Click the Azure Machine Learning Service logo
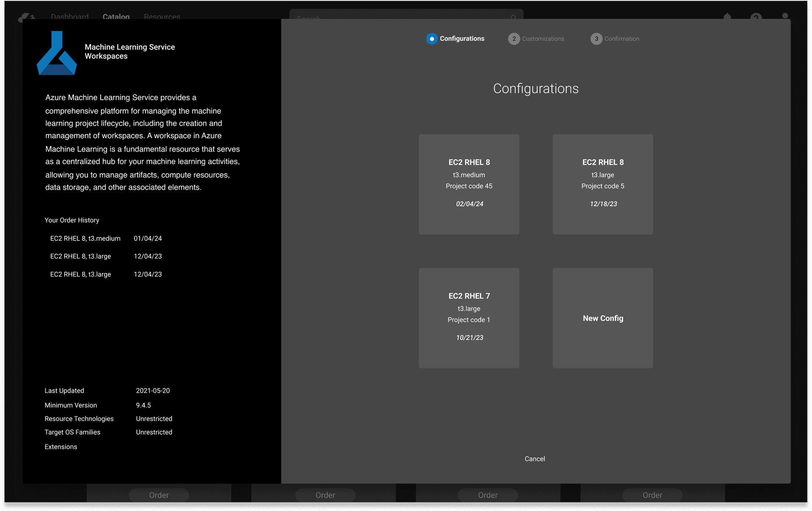This screenshot has width=812, height=511. [57, 53]
